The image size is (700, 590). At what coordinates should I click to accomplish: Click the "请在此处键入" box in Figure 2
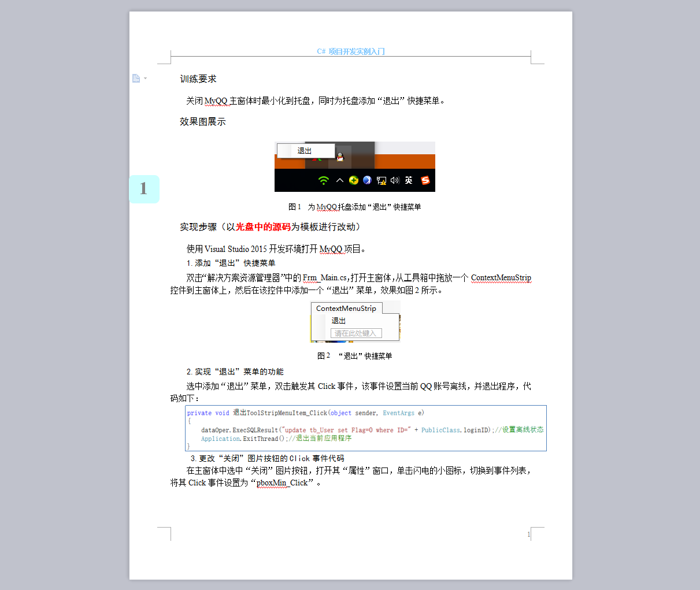click(x=356, y=333)
